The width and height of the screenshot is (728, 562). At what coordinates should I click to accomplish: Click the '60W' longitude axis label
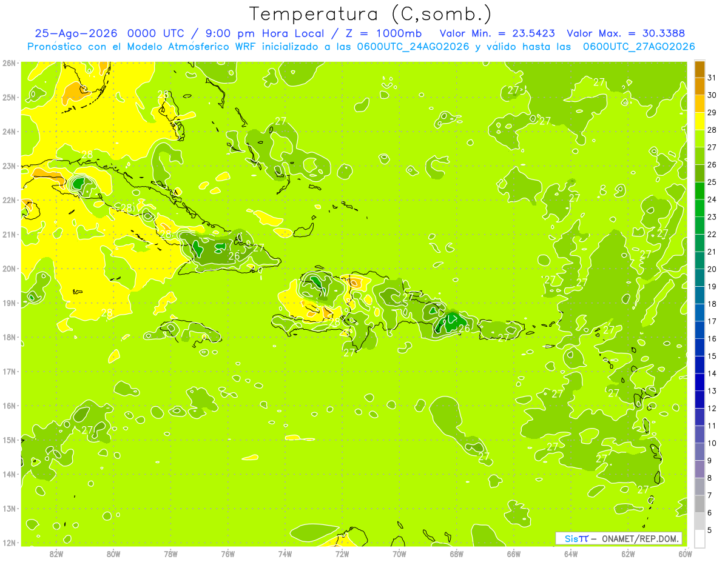click(x=686, y=554)
